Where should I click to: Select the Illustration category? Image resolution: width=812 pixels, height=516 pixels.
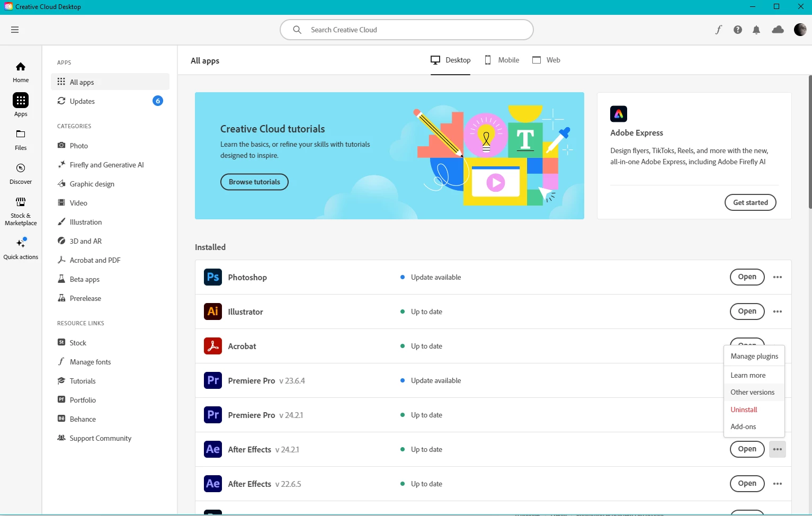click(x=110, y=222)
